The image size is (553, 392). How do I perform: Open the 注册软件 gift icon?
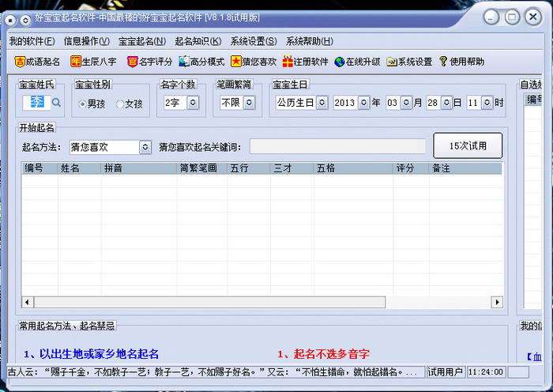click(288, 62)
